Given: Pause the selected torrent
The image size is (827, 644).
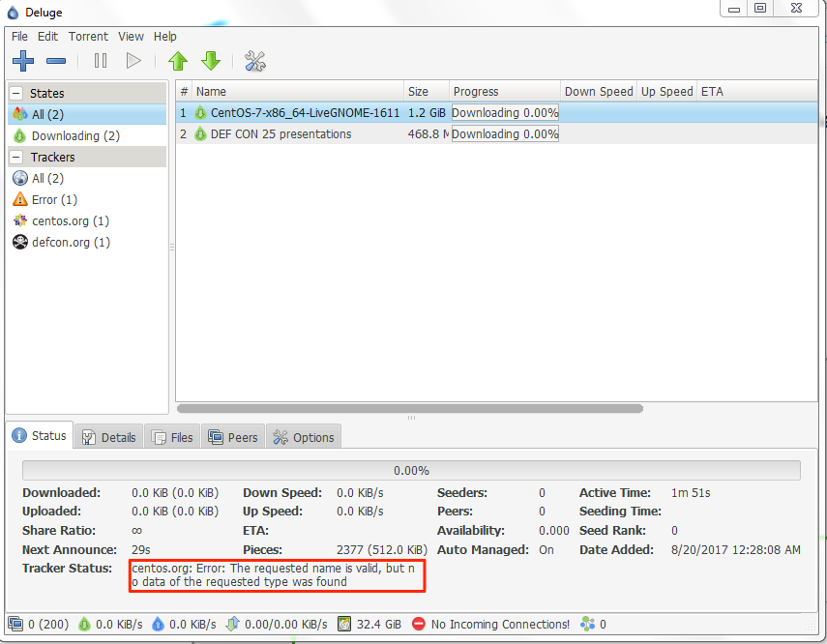Looking at the screenshot, I should 101,61.
